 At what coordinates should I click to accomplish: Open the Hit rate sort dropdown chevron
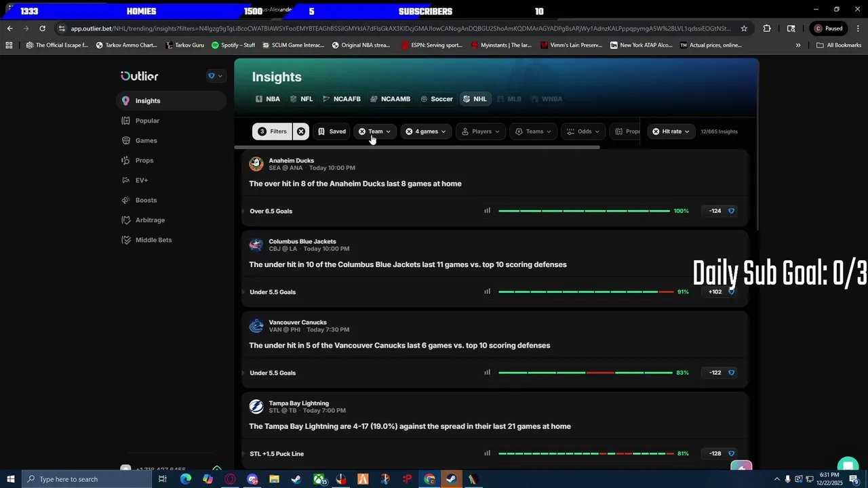(686, 131)
